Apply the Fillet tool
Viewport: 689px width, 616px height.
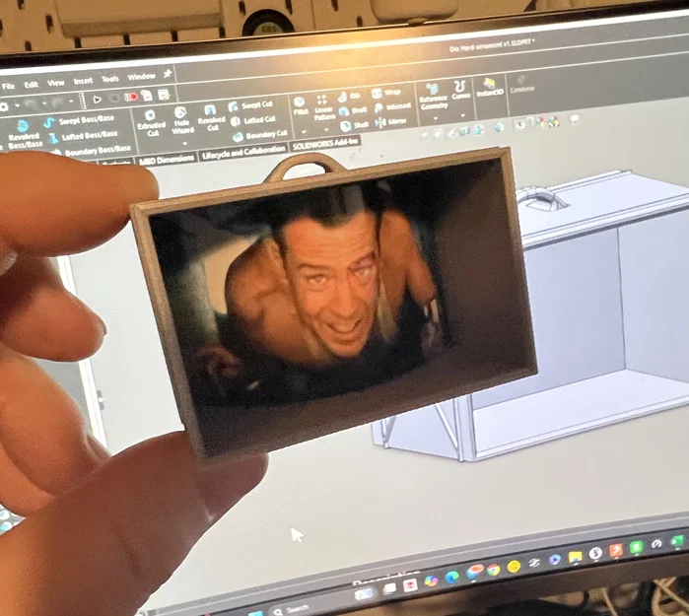tap(300, 106)
